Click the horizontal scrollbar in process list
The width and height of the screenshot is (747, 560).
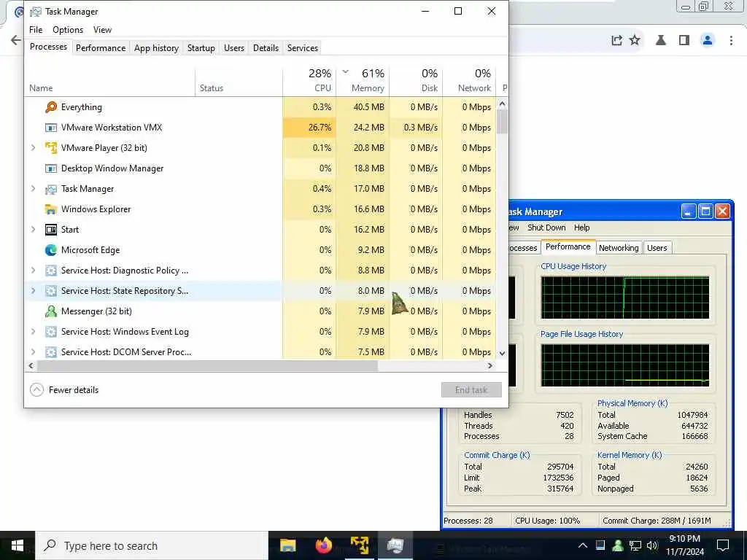207,366
